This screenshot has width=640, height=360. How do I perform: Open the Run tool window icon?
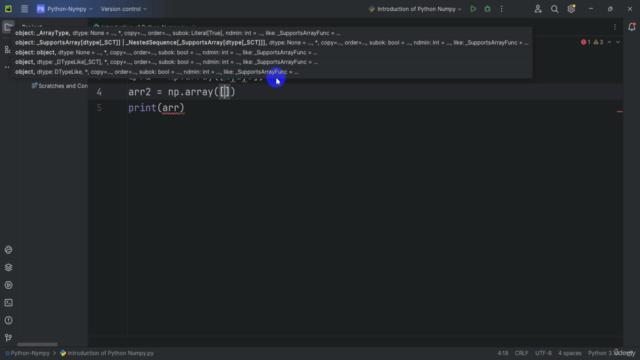[8, 285]
